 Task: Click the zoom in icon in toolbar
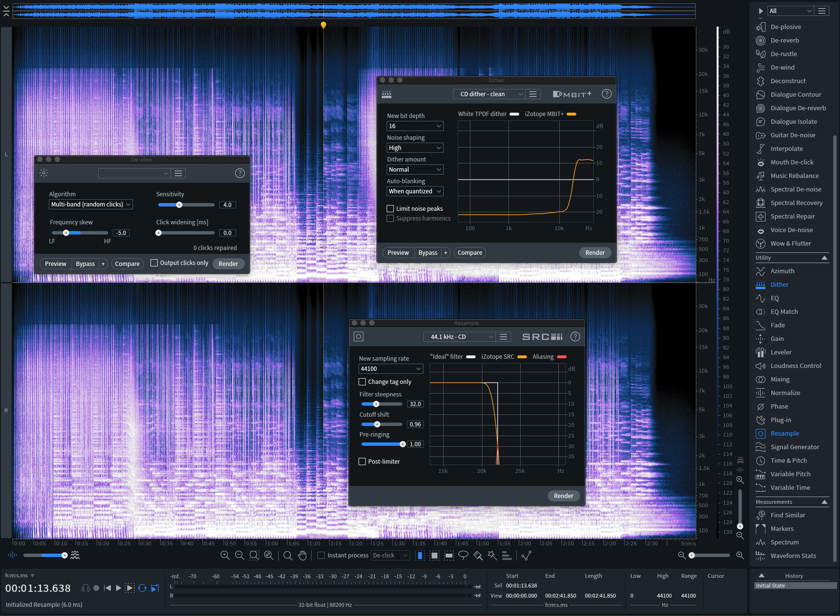tap(225, 556)
